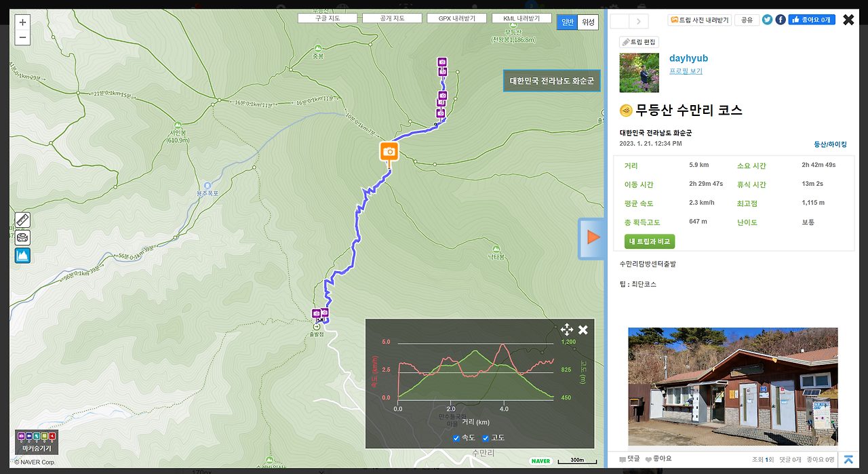
Task: Click the previous trip blank arrow button
Action: [620, 21]
